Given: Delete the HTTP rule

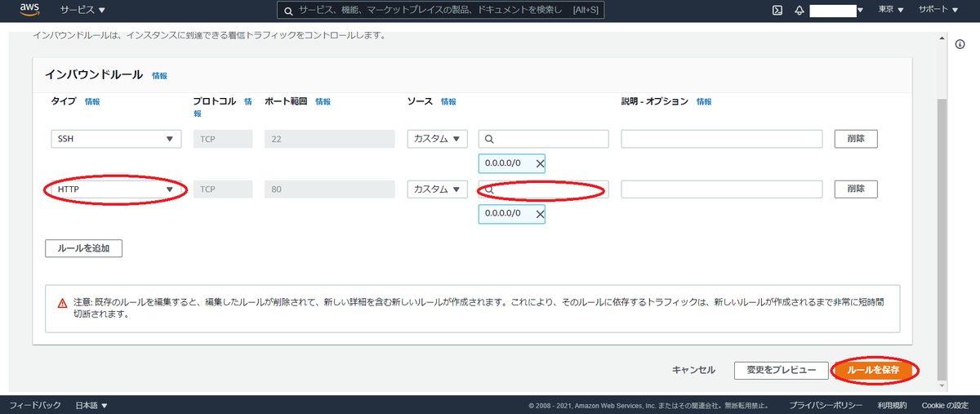Looking at the screenshot, I should [x=856, y=189].
